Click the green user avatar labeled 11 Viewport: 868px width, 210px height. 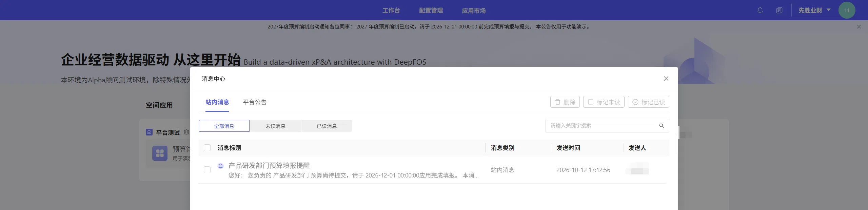click(847, 10)
